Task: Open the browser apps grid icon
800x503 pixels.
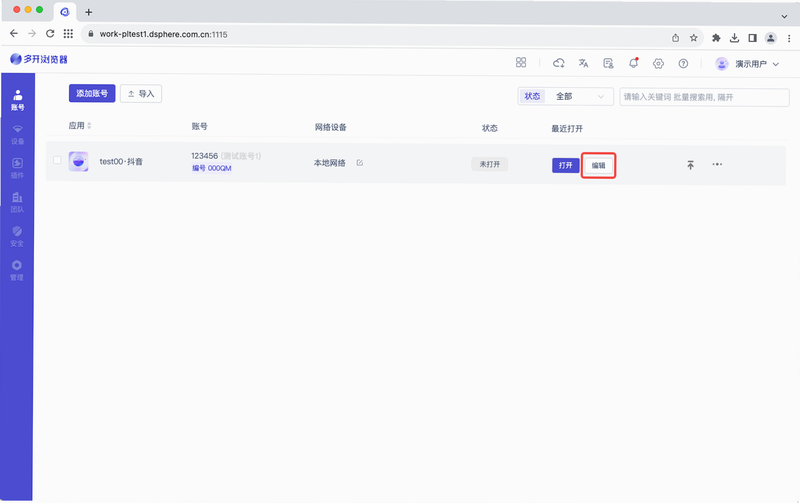Action: tap(68, 34)
